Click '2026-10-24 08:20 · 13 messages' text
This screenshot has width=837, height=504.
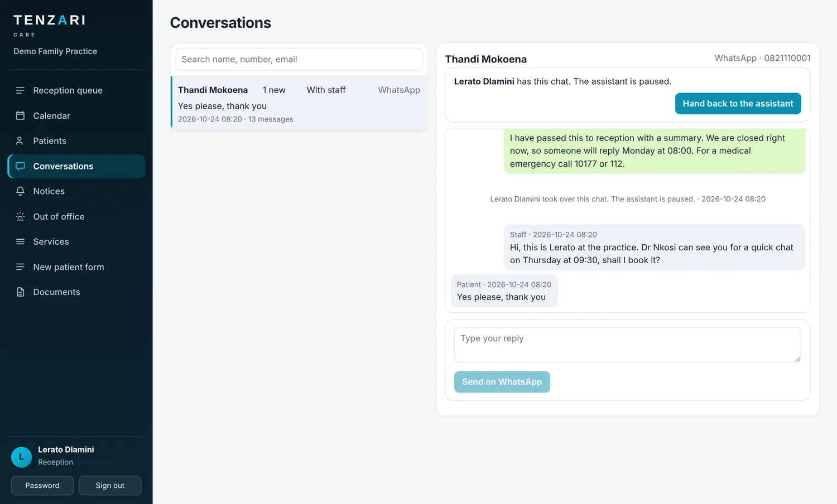[x=235, y=119]
